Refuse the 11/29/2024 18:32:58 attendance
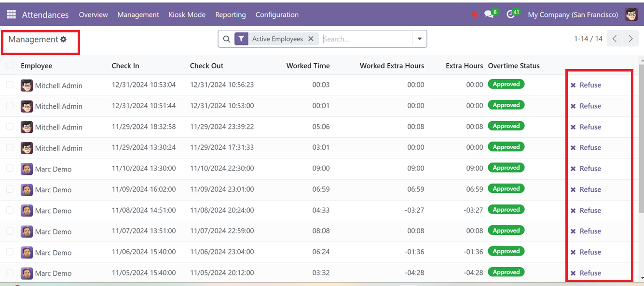The width and height of the screenshot is (644, 286). tap(586, 127)
